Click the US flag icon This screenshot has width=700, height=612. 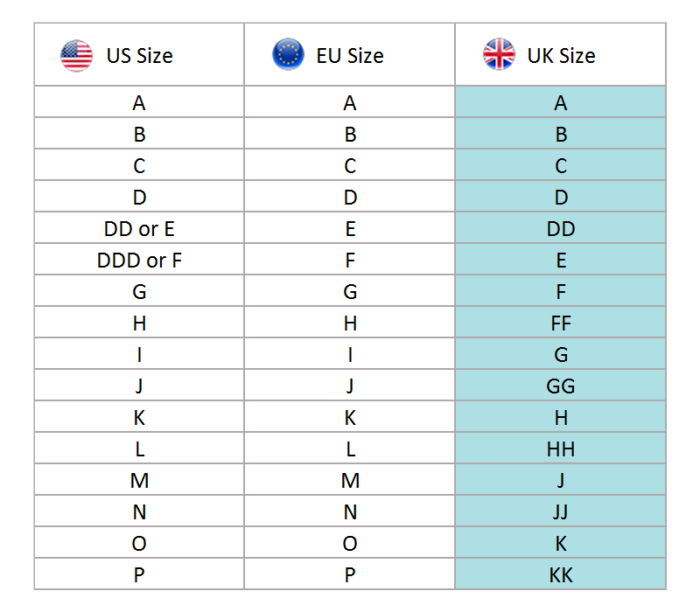tap(76, 56)
